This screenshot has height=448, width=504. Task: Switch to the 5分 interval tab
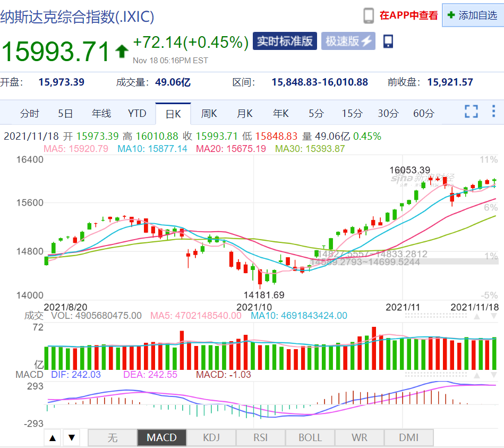[x=317, y=114]
